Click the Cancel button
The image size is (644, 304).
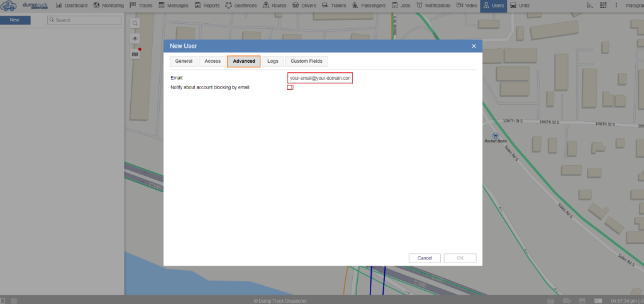click(x=425, y=258)
